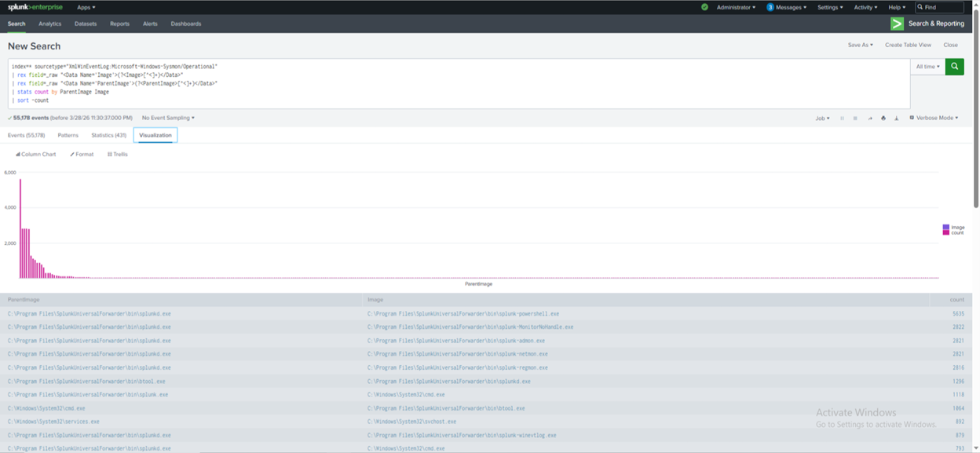Click the Messages count badge showing 3
The image size is (980, 453).
770,7
